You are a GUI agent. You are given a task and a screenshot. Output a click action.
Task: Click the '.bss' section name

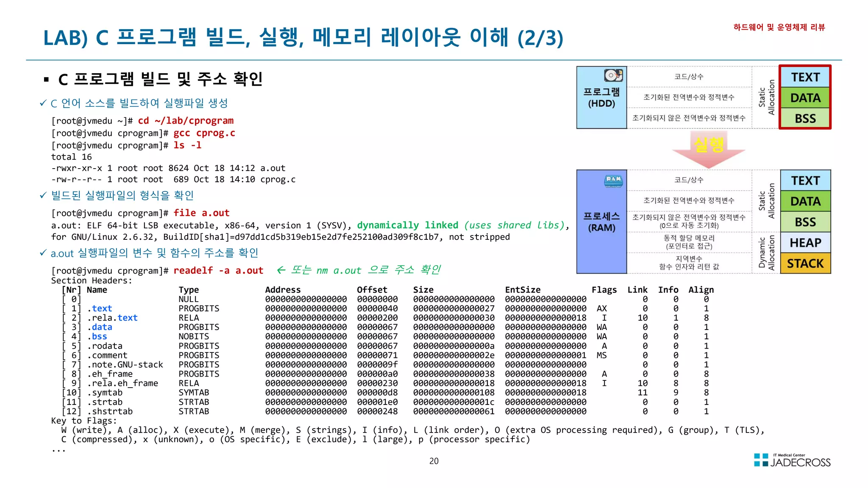tap(97, 336)
